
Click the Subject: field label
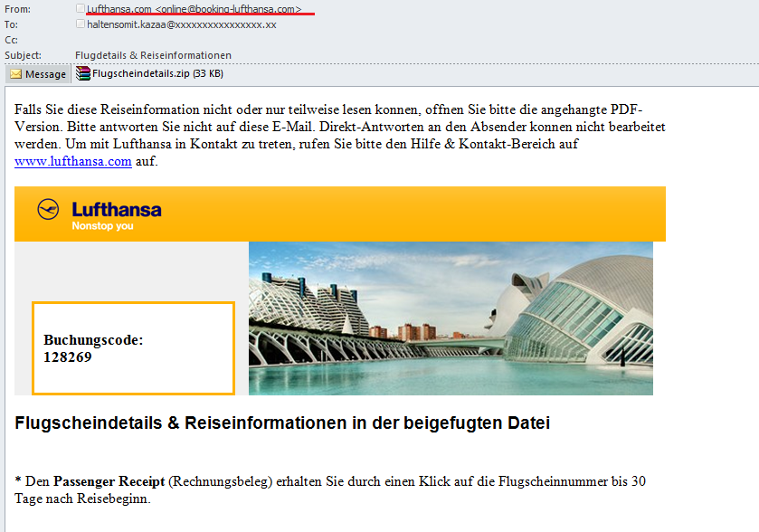[23, 55]
